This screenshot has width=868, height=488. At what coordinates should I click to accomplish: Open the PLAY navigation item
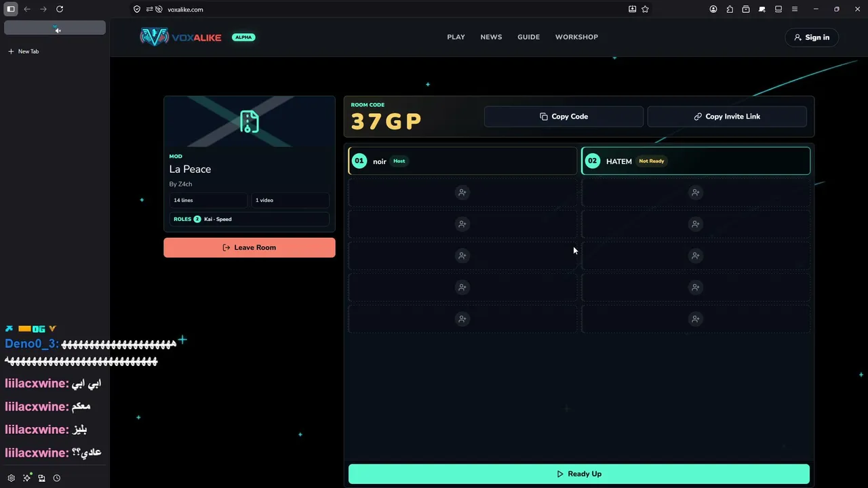coord(456,37)
